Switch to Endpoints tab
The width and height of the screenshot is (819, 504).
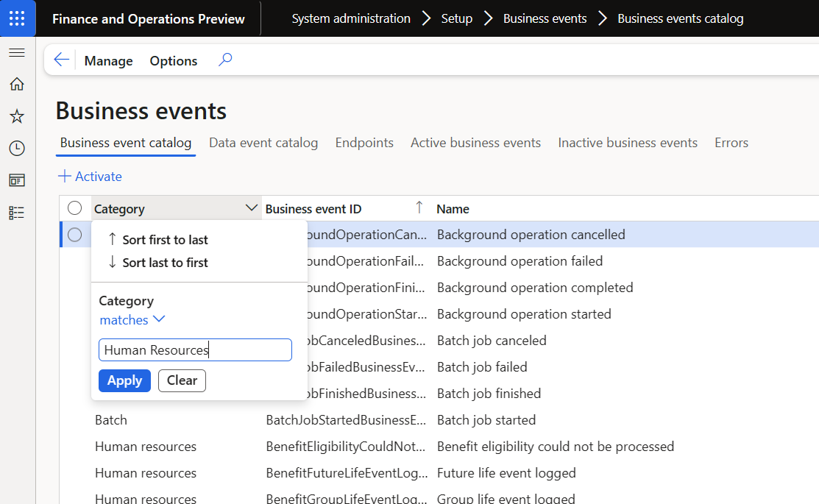point(364,143)
